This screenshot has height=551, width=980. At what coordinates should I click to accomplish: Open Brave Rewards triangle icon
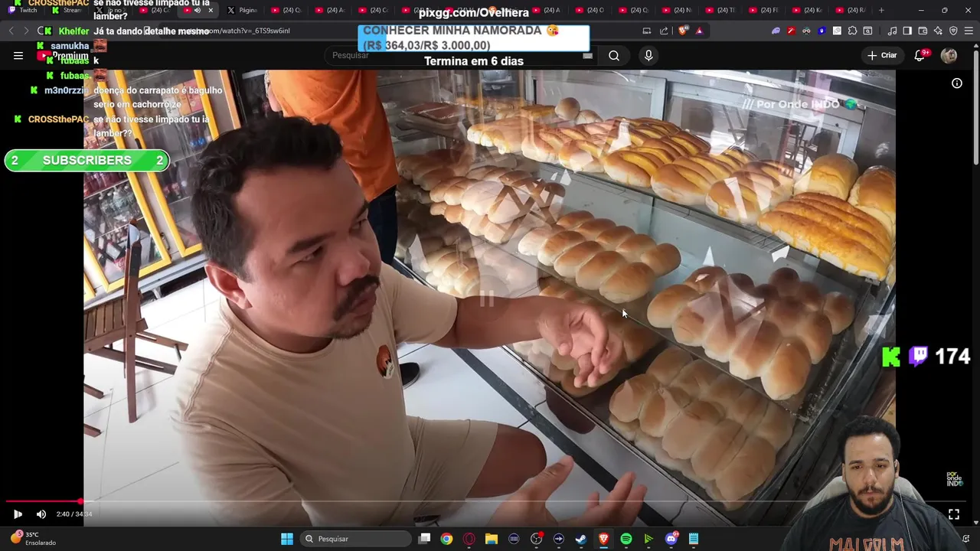coord(699,31)
